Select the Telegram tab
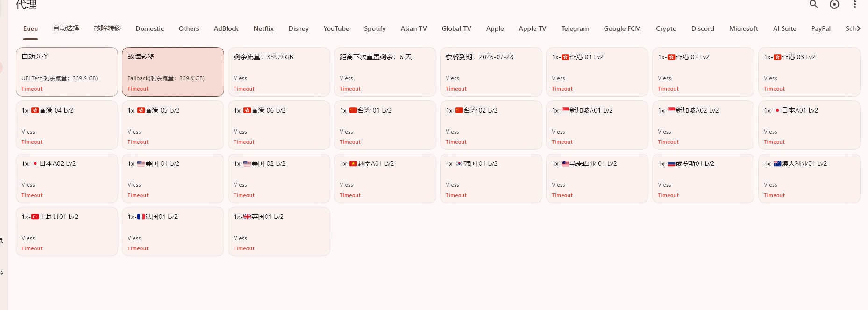This screenshot has height=310, width=868. click(575, 28)
